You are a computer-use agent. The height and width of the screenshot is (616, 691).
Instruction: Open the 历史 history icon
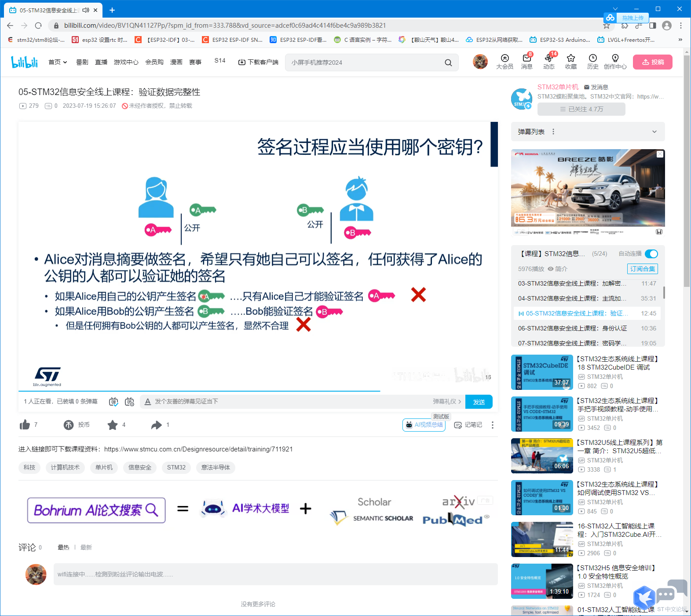point(592,62)
